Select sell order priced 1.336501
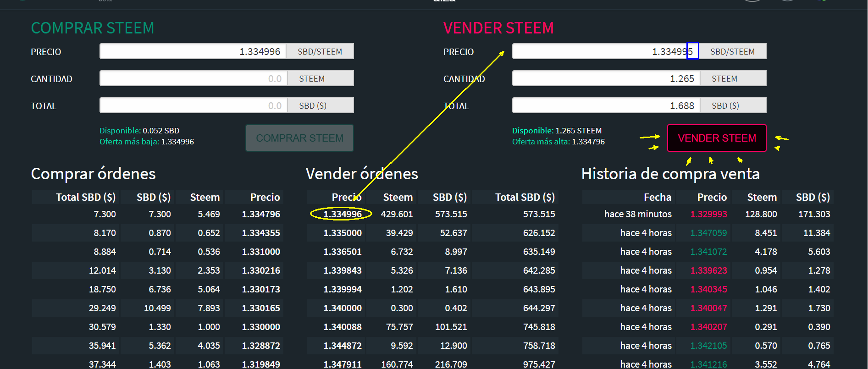This screenshot has height=369, width=868. (x=433, y=252)
